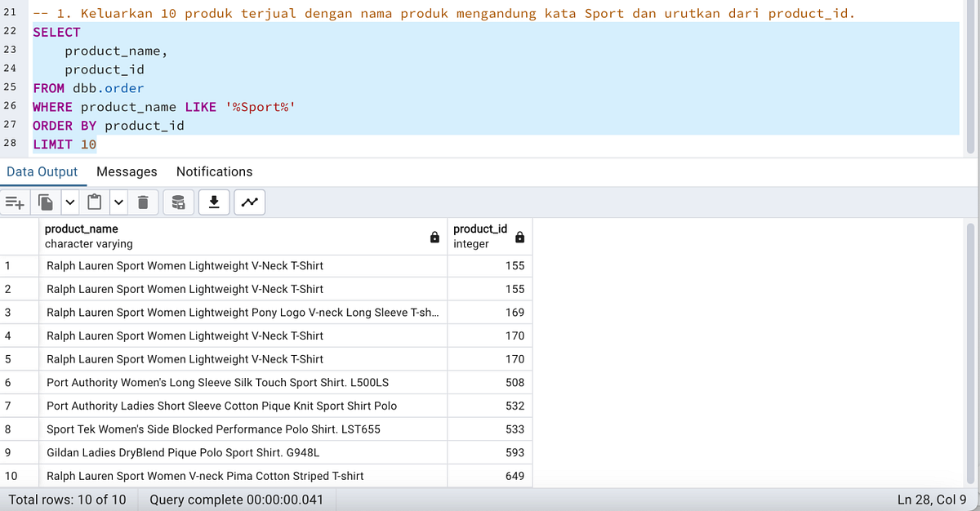This screenshot has height=511, width=980.
Task: Click the lock icon on product_name column
Action: coord(434,237)
